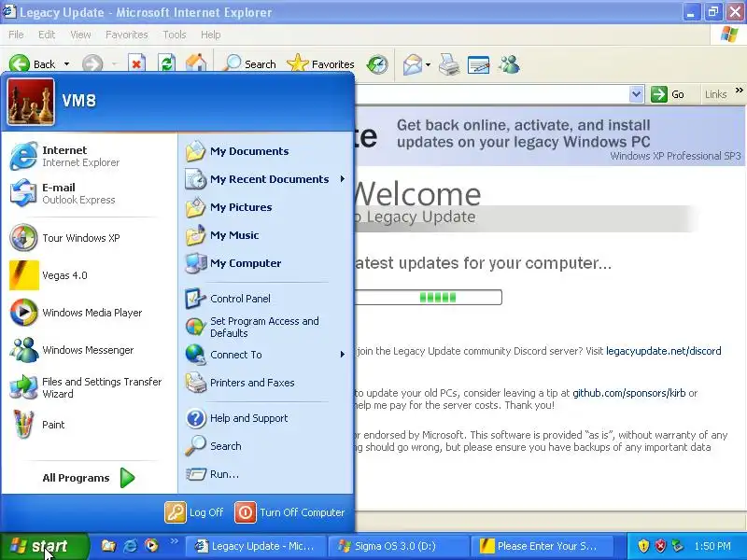The height and width of the screenshot is (560, 747).
Task: Click the Go button
Action: [x=668, y=94]
